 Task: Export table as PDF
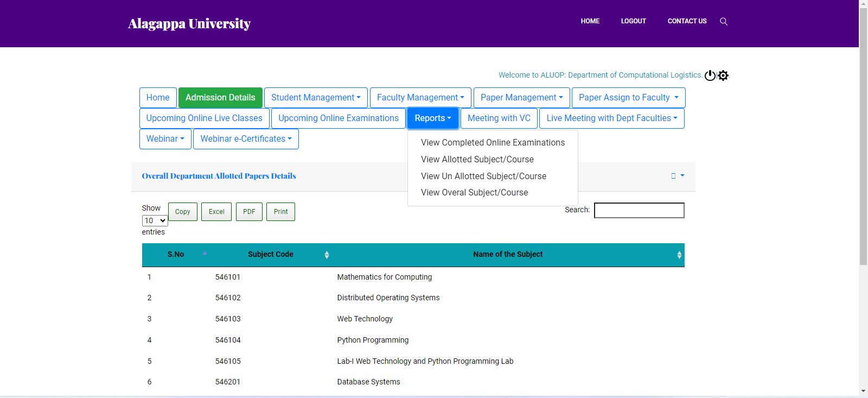pos(249,212)
